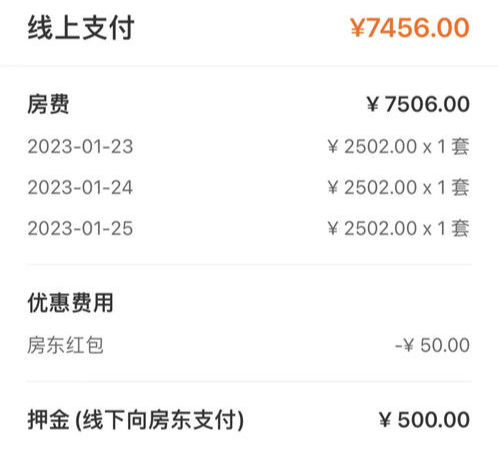Click the yen symbol before 7456.00
498x451 pixels.
358,28
